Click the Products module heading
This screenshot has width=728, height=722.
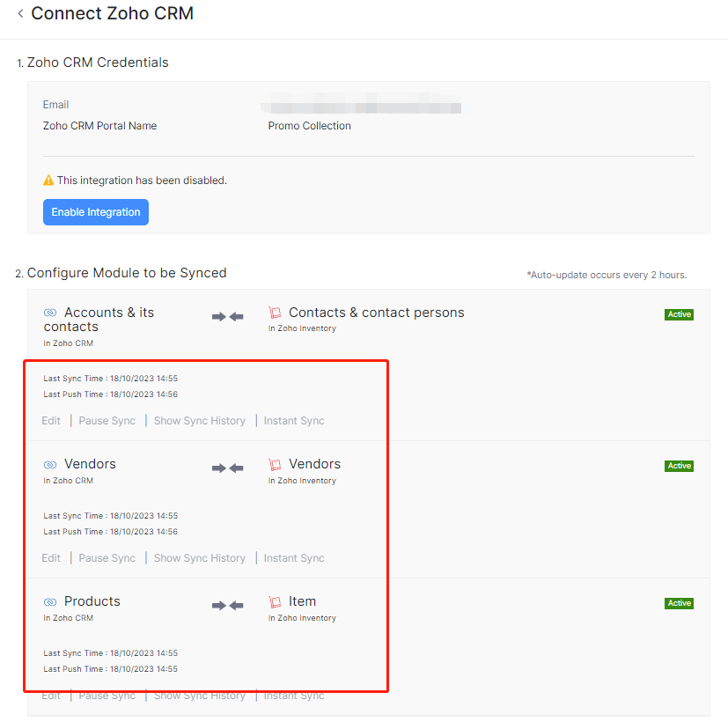[x=92, y=601]
